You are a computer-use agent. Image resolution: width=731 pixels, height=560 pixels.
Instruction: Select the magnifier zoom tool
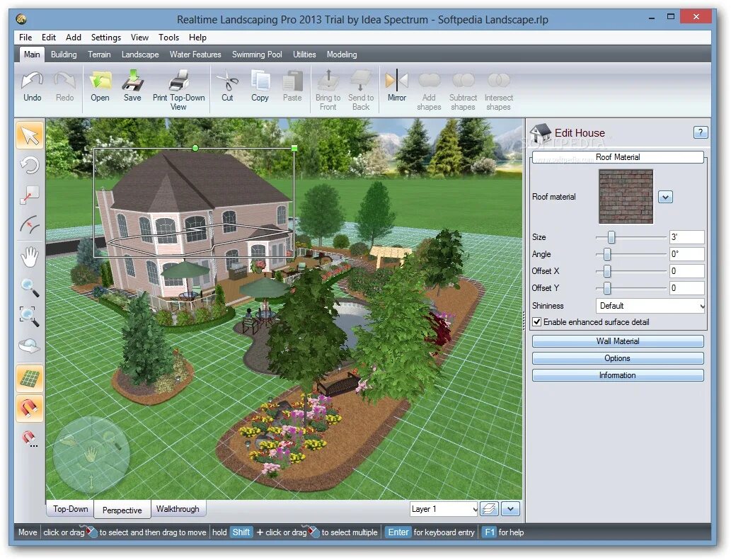tap(30, 287)
